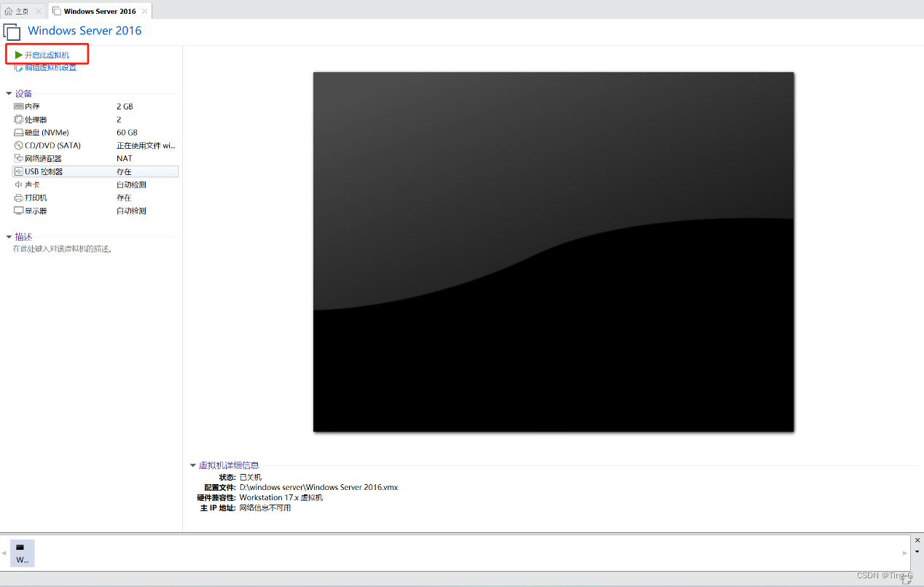Open the thumbnail bar options dropdown arrow

click(x=917, y=552)
